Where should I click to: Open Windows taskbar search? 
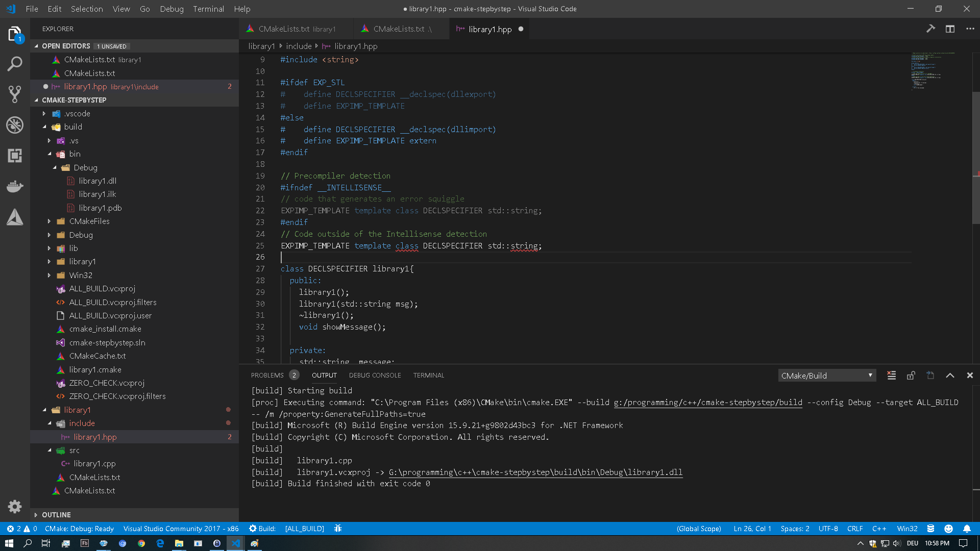pyautogui.click(x=28, y=543)
